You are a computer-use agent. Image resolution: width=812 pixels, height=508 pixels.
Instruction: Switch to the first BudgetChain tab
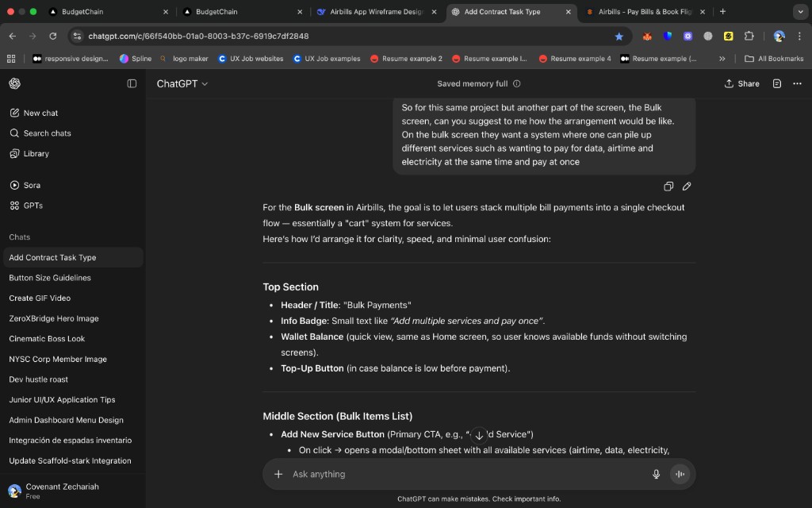pyautogui.click(x=109, y=11)
